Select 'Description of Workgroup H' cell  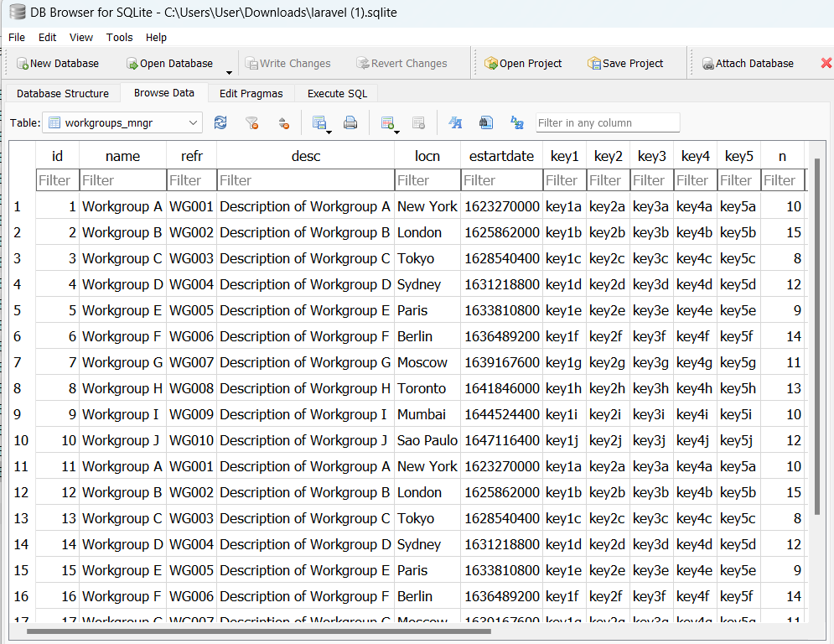coord(306,388)
